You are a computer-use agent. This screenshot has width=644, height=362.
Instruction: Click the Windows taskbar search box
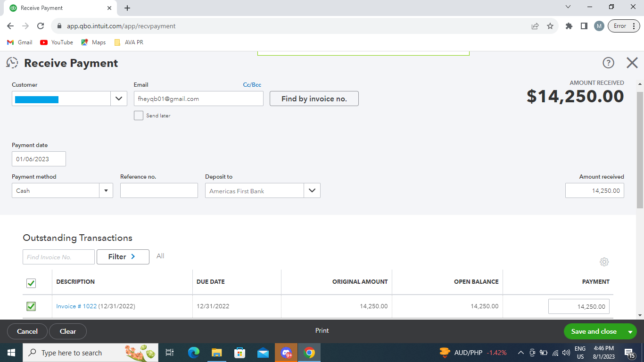90,353
